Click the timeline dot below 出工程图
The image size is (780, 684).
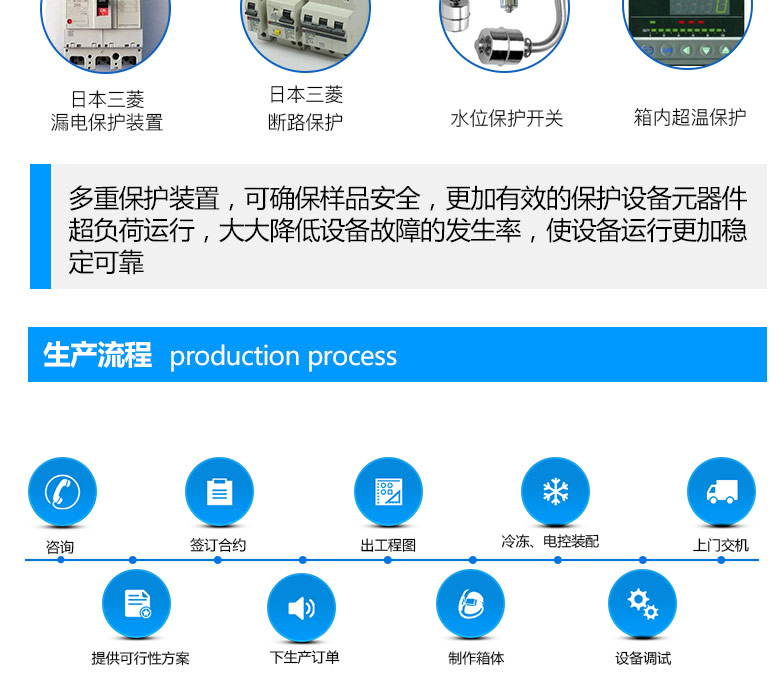(x=388, y=560)
